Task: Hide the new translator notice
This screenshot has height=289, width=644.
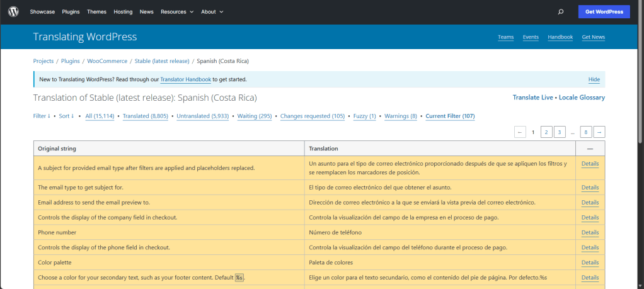Action: click(x=594, y=79)
